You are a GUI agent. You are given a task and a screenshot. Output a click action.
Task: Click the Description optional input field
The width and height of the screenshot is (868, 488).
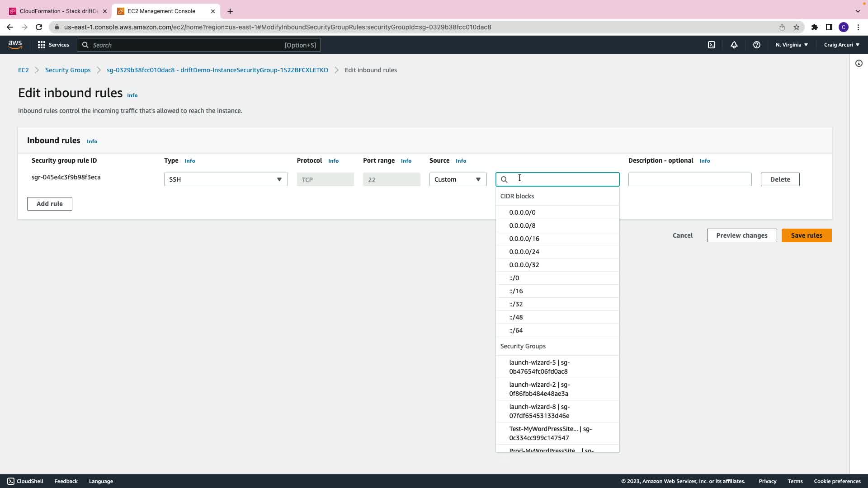[x=690, y=179]
